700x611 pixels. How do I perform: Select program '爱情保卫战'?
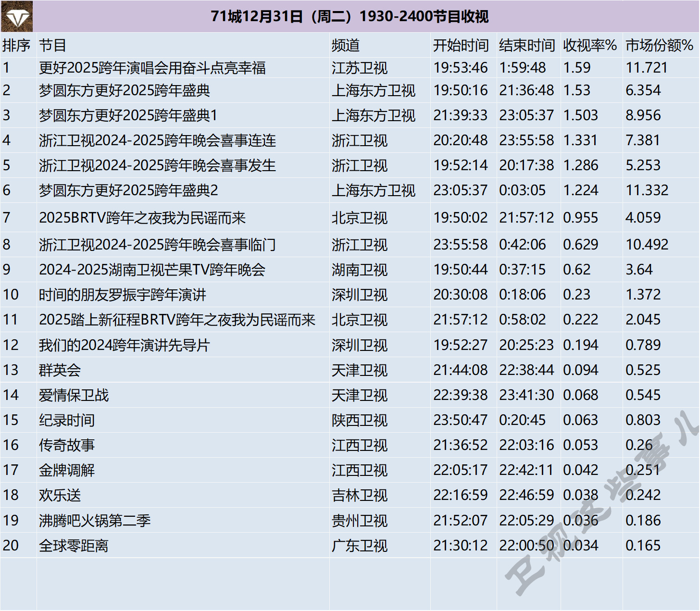(74, 395)
